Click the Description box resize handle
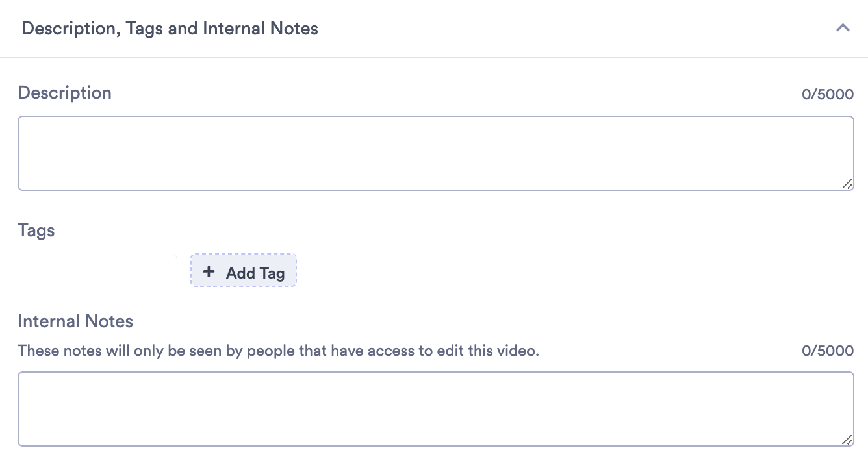The height and width of the screenshot is (472, 868). (847, 184)
